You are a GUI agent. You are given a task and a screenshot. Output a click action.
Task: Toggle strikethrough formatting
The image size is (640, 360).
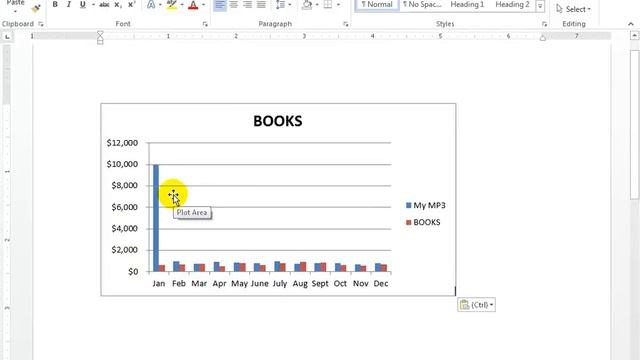[104, 5]
